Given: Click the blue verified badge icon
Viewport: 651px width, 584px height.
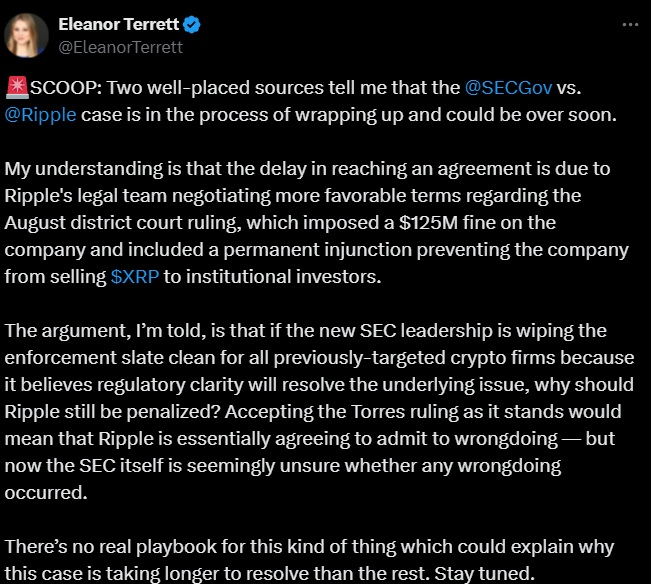Looking at the screenshot, I should 191,24.
